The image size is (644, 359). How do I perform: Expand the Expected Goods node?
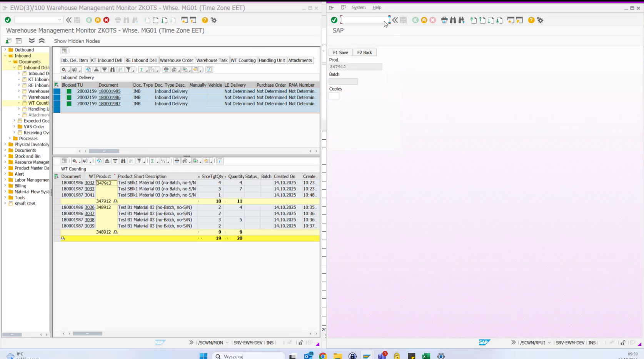click(14, 121)
